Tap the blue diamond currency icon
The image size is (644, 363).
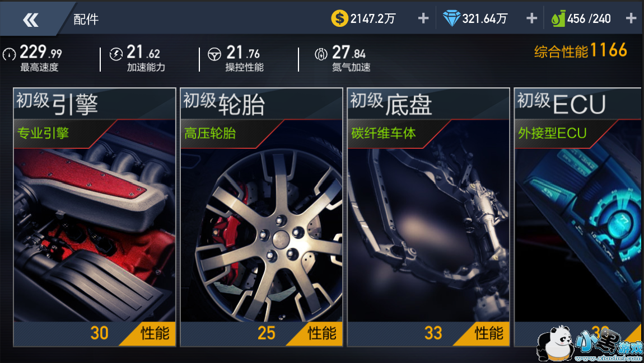(x=451, y=18)
